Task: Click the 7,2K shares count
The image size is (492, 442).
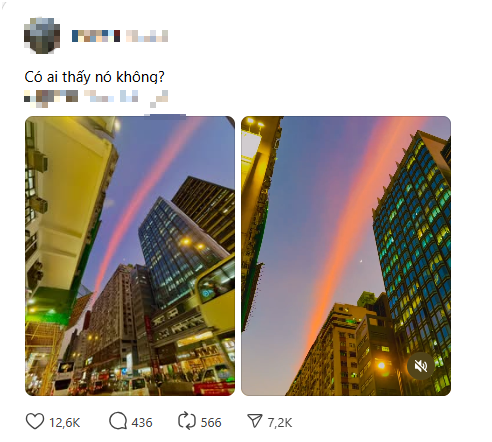Action: [280, 423]
